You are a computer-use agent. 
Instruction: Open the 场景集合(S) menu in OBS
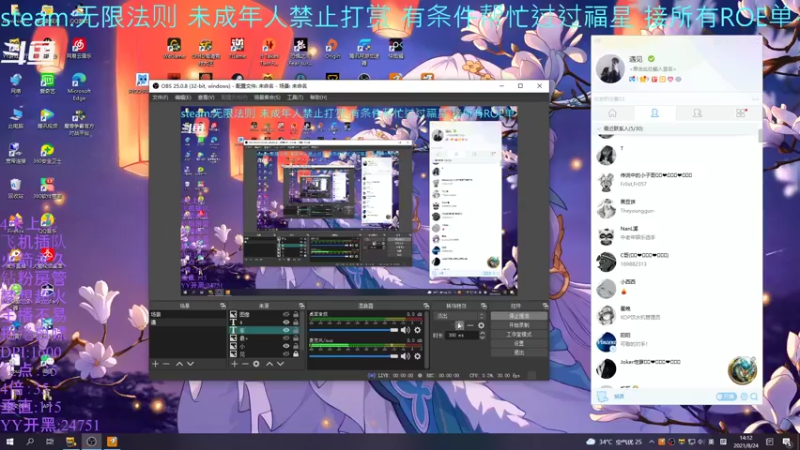pyautogui.click(x=267, y=97)
